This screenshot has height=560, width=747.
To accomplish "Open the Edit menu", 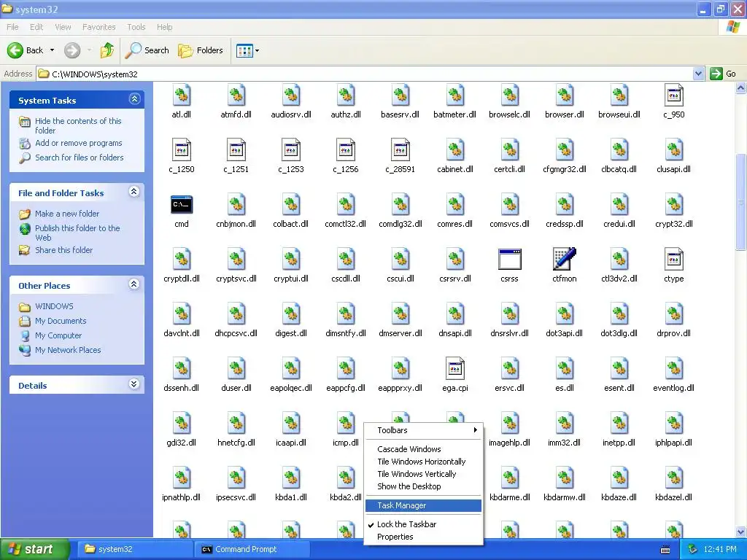I will [x=36, y=27].
